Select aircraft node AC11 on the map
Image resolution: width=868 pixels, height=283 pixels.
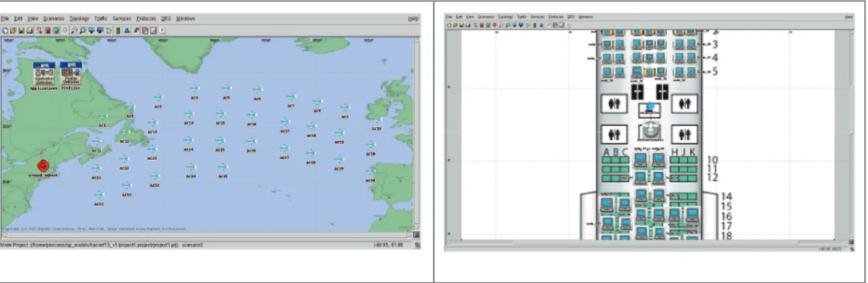(97, 142)
